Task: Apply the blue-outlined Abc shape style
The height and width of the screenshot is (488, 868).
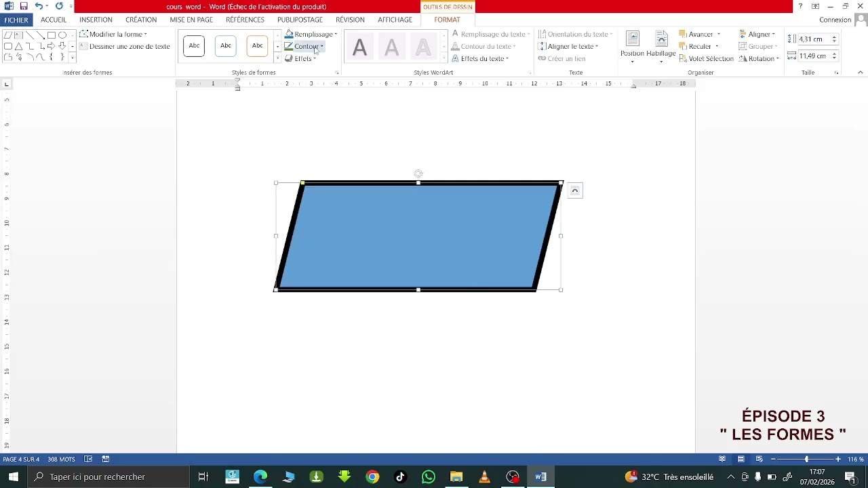Action: 226,45
